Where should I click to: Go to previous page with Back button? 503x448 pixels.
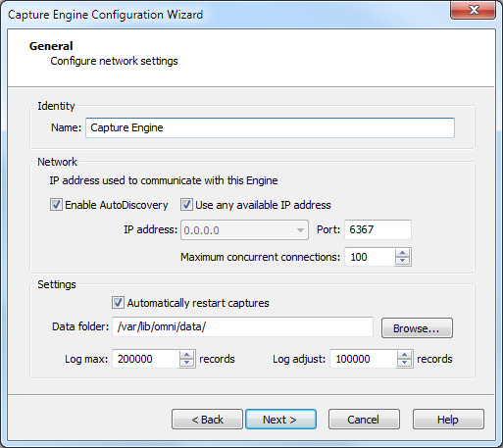pyautogui.click(x=207, y=420)
